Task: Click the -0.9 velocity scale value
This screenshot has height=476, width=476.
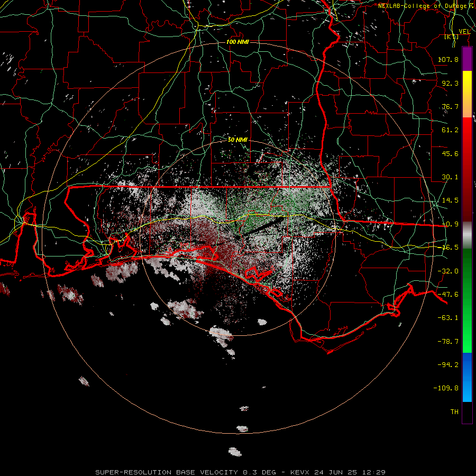Action: point(450,224)
